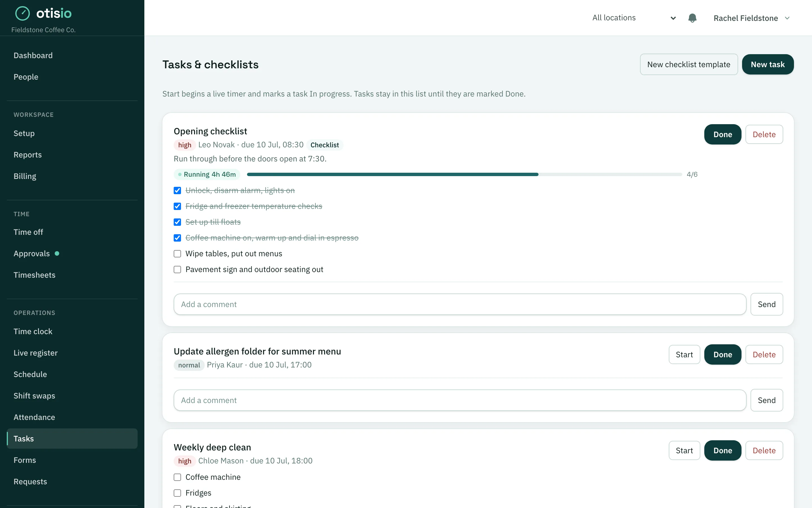
Task: Click the Tasks & checklists heading
Action: [x=210, y=65]
